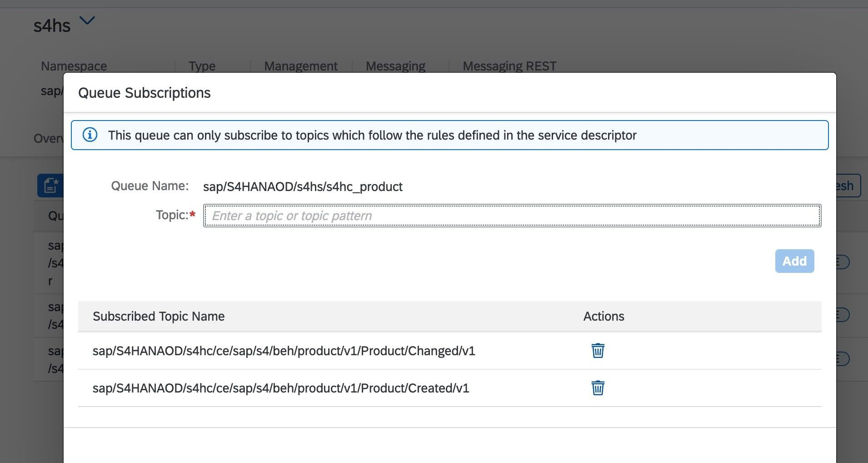Click the info icon in the message strip
The height and width of the screenshot is (463, 868).
pos(90,135)
